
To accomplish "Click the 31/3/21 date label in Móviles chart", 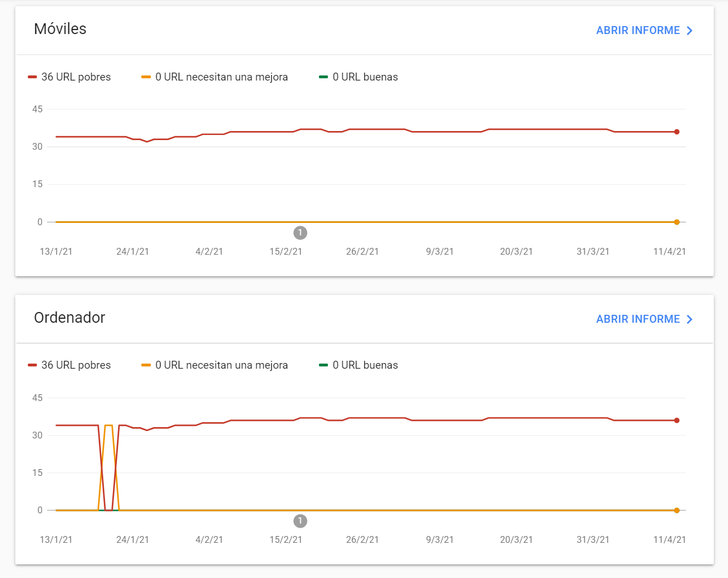I will pyautogui.click(x=593, y=251).
